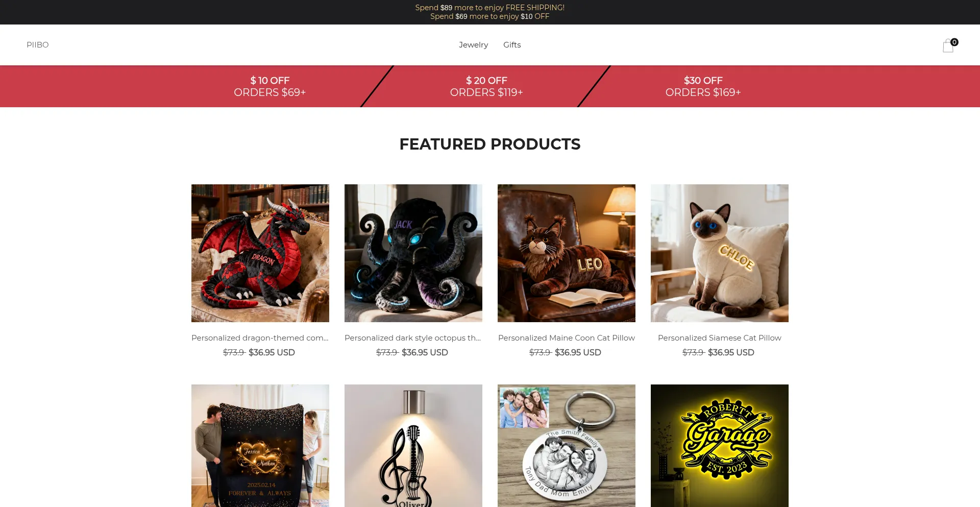Click the $10 OFF orders $69+ banner
The image size is (980, 507).
(269, 86)
